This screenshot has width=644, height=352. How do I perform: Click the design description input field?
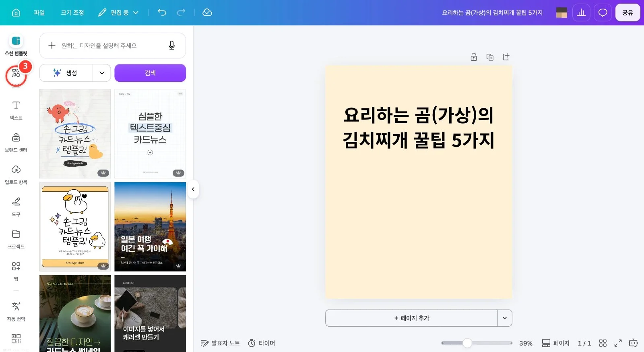113,46
